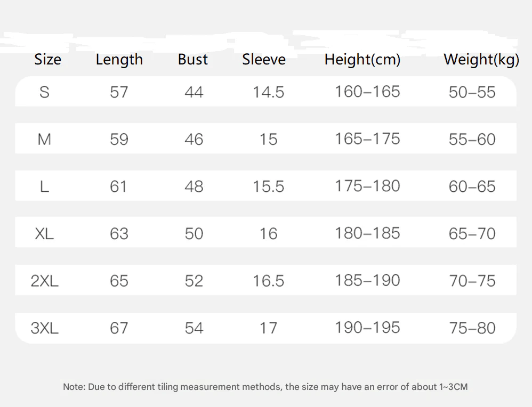Viewport: 532px width, 407px height.
Task: Click the Sleeve column header
Action: coord(264,59)
